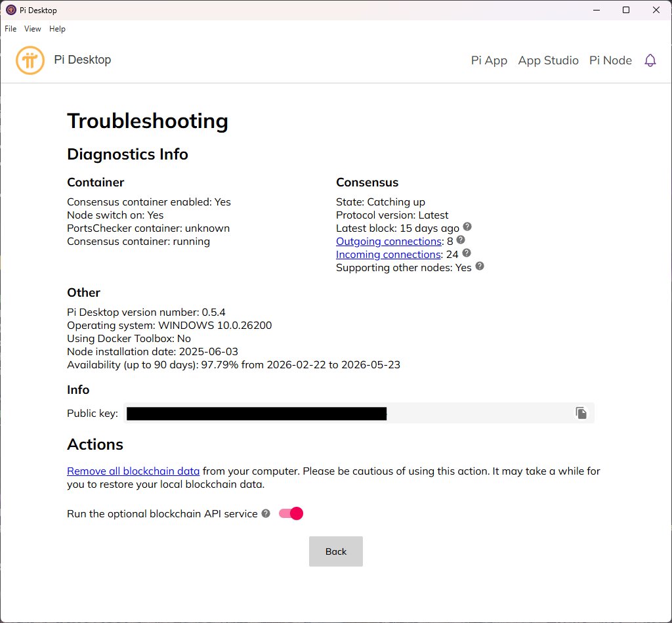Minimize the Pi Desktop window

coord(596,10)
